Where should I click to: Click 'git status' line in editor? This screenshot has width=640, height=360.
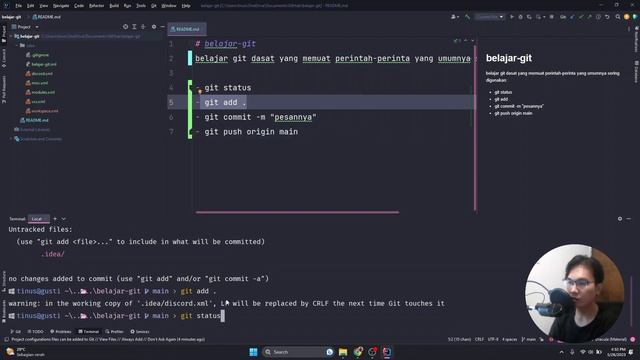tap(228, 88)
